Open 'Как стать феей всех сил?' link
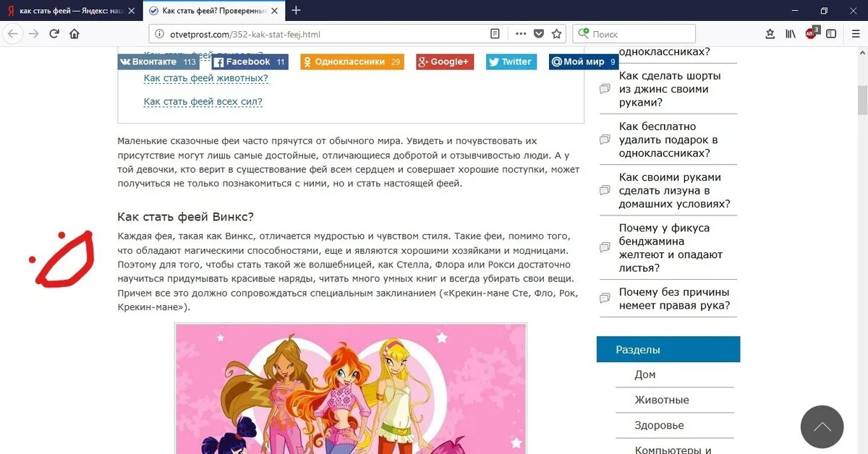Screen dimensions: 868x454 203,101
